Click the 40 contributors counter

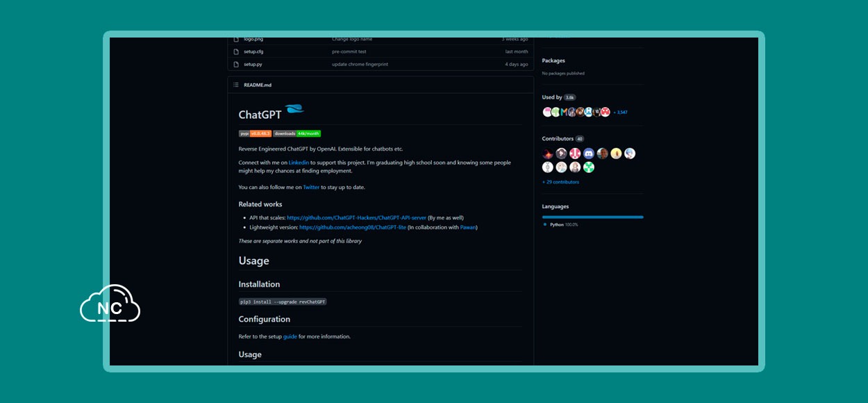[580, 139]
